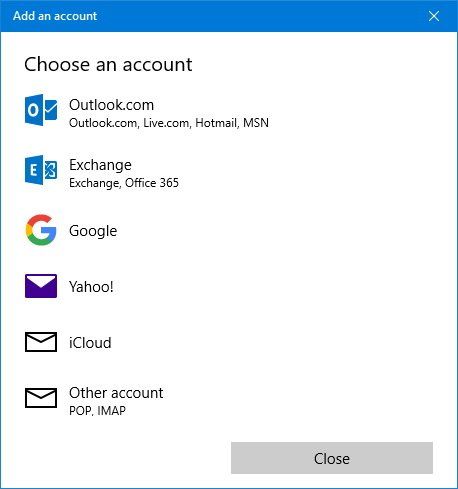The image size is (458, 489).
Task: Click the empty area of the blue title bar
Action: (260, 16)
